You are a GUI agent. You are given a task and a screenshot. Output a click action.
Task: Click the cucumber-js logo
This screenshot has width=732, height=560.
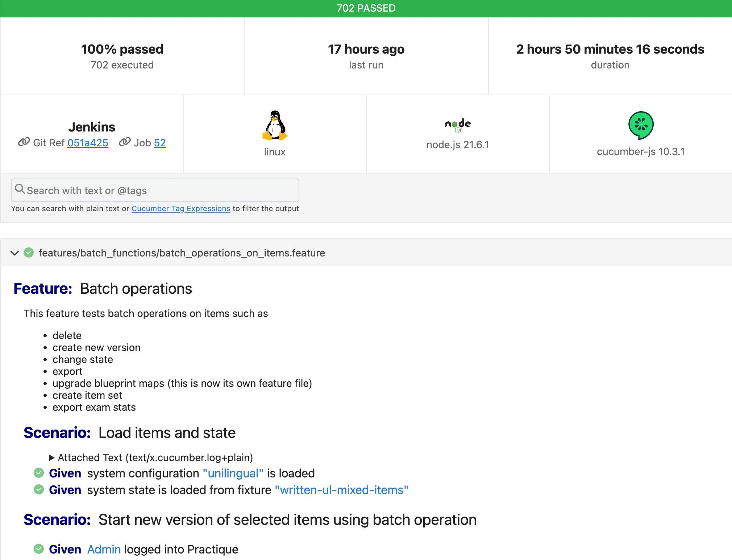[641, 125]
